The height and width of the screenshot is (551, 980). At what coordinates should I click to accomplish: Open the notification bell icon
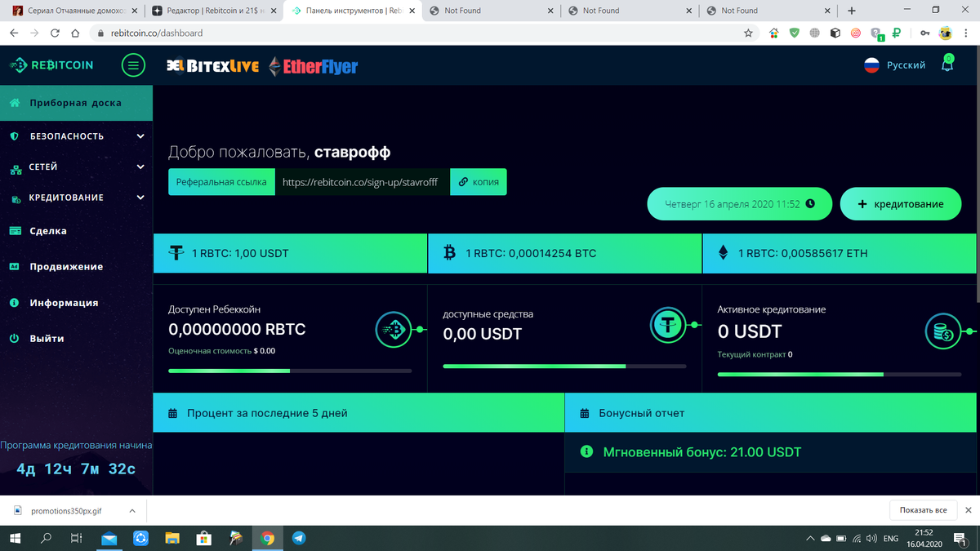click(947, 64)
